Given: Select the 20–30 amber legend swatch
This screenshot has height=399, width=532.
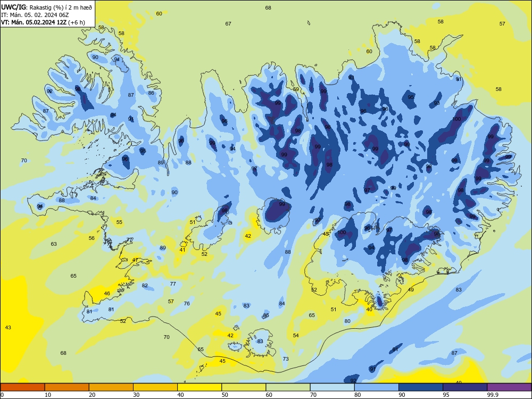Looking at the screenshot, I should pos(111,387).
